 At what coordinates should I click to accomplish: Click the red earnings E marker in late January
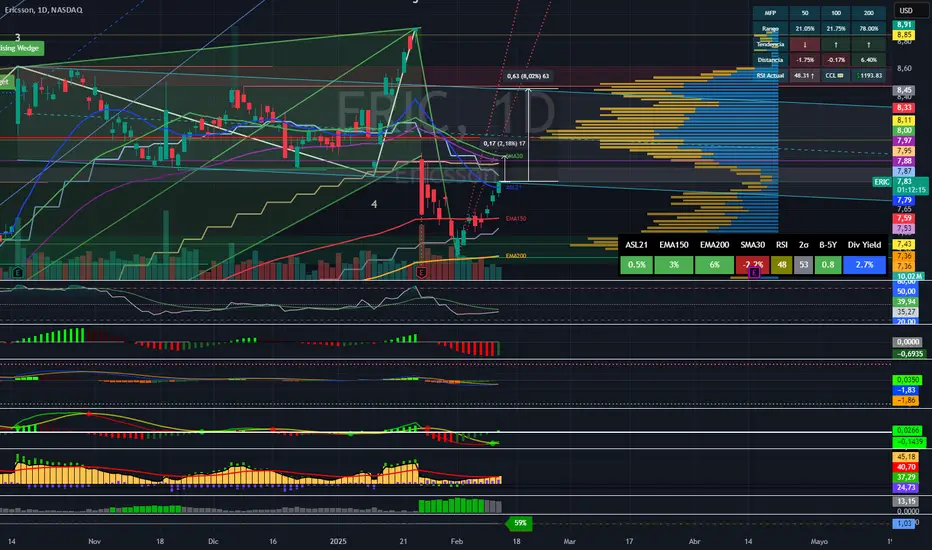tap(421, 273)
